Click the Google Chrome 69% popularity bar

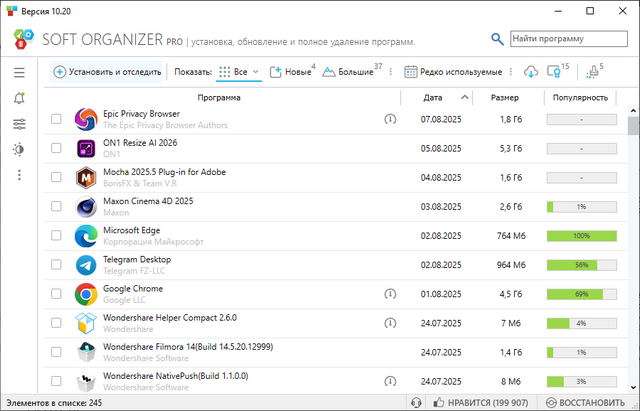pos(582,294)
